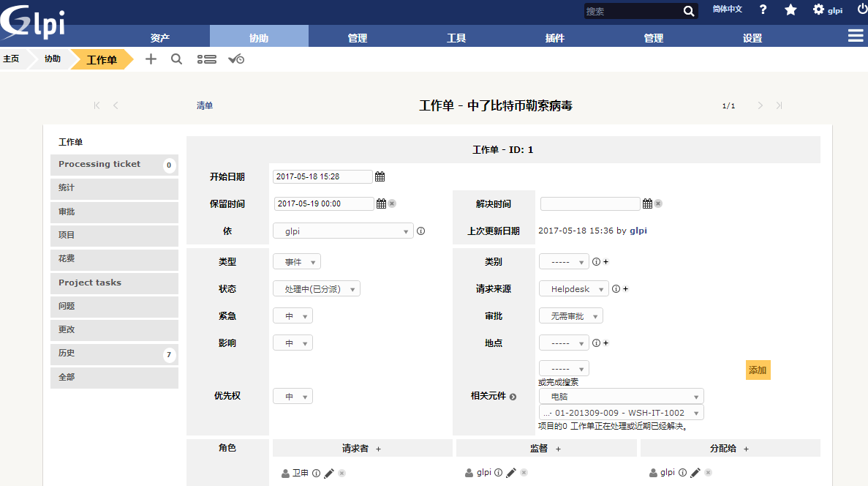Click the 添加 button

[758, 370]
